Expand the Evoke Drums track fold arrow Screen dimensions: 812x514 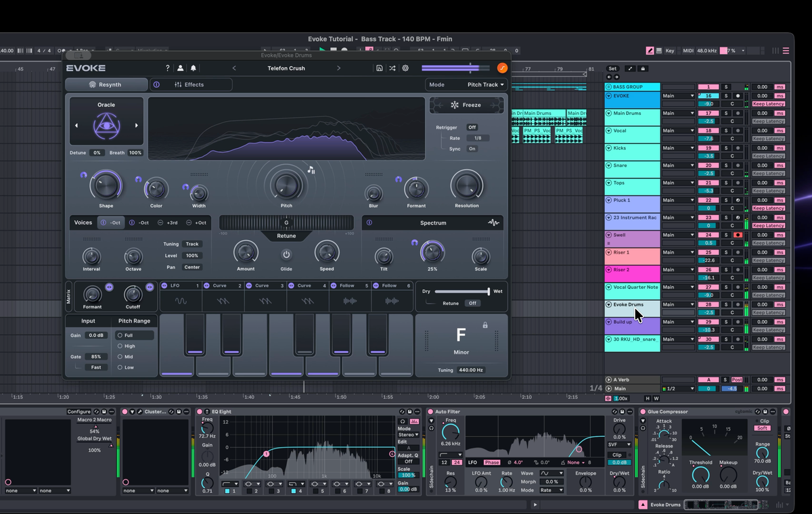(610, 304)
